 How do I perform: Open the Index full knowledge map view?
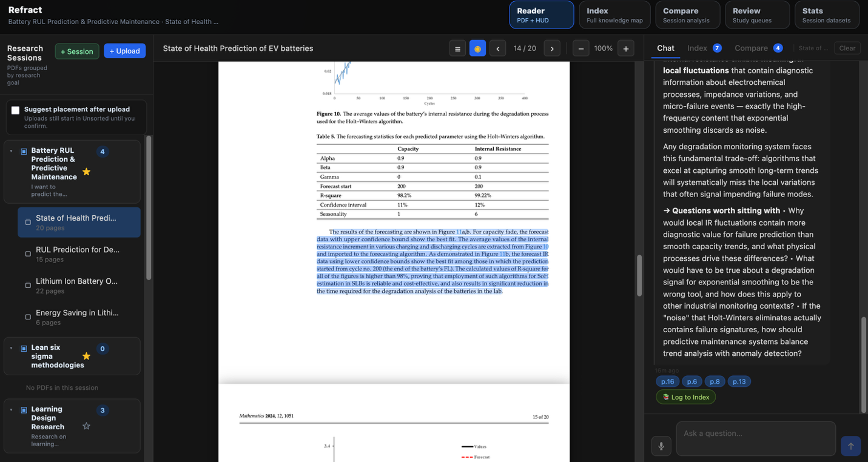pyautogui.click(x=614, y=15)
